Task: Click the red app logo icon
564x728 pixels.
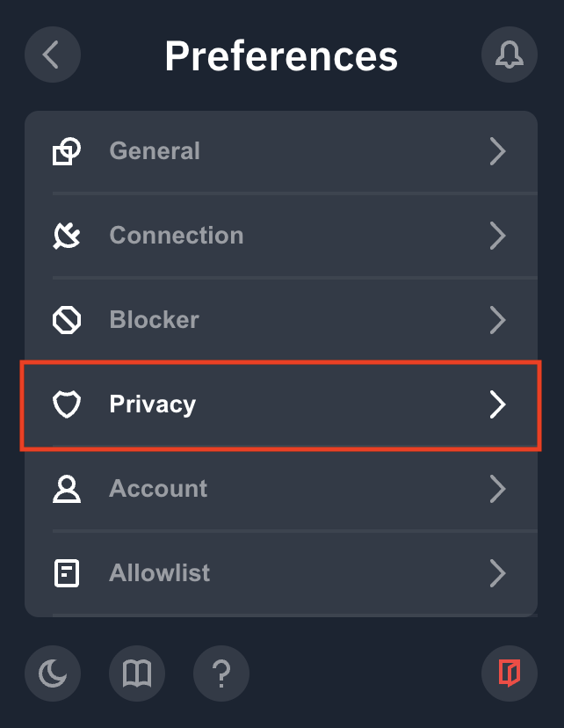Action: pyautogui.click(x=510, y=673)
